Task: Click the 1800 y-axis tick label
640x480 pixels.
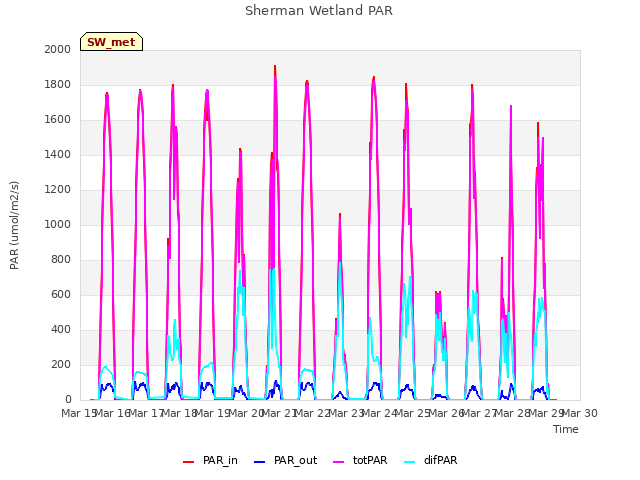Action: tap(58, 84)
